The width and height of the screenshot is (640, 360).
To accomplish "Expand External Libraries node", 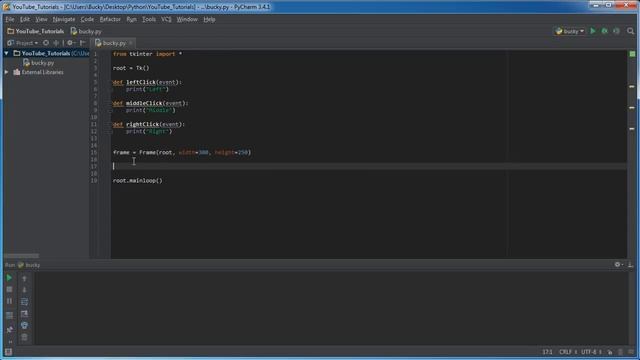I will 7,72.
